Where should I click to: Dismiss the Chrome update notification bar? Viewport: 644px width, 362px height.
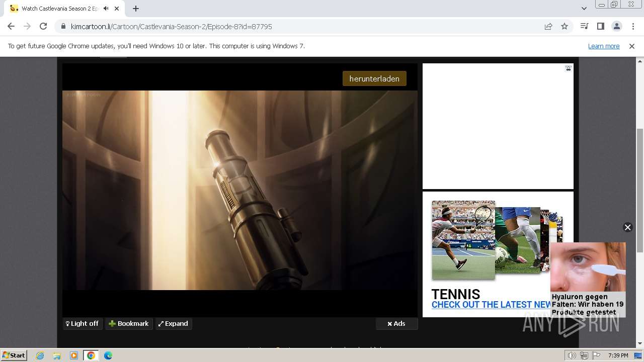[x=632, y=46]
